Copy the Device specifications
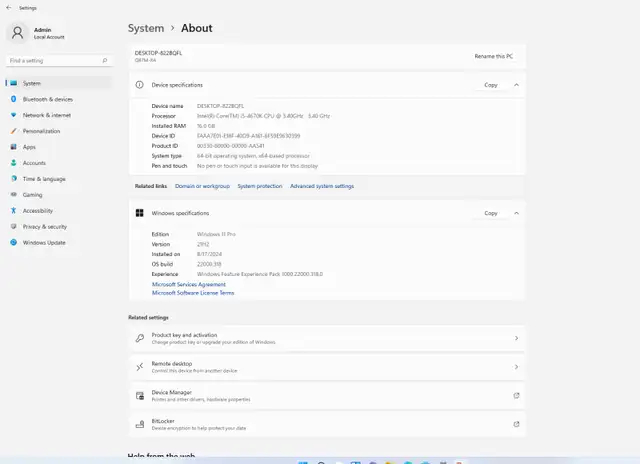Viewport: 640px width, 464px height. tap(491, 85)
